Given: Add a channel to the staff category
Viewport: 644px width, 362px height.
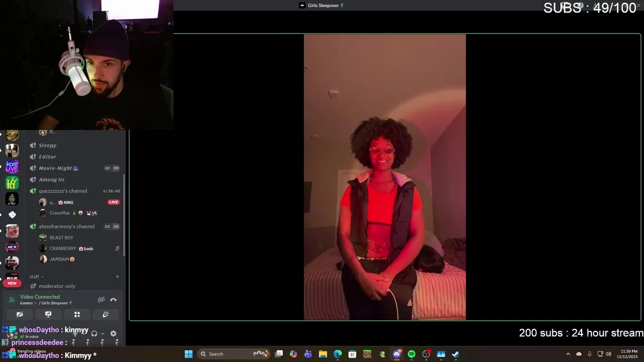Looking at the screenshot, I should [117, 277].
